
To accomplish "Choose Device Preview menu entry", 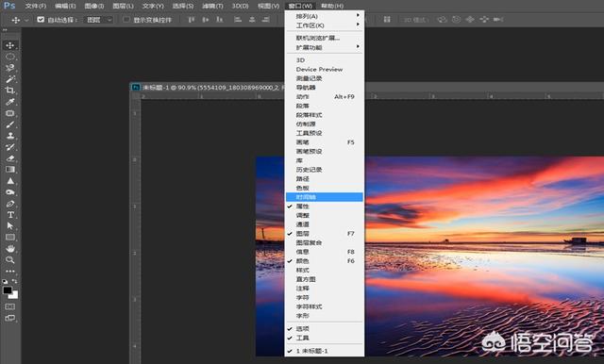I will click(325, 69).
